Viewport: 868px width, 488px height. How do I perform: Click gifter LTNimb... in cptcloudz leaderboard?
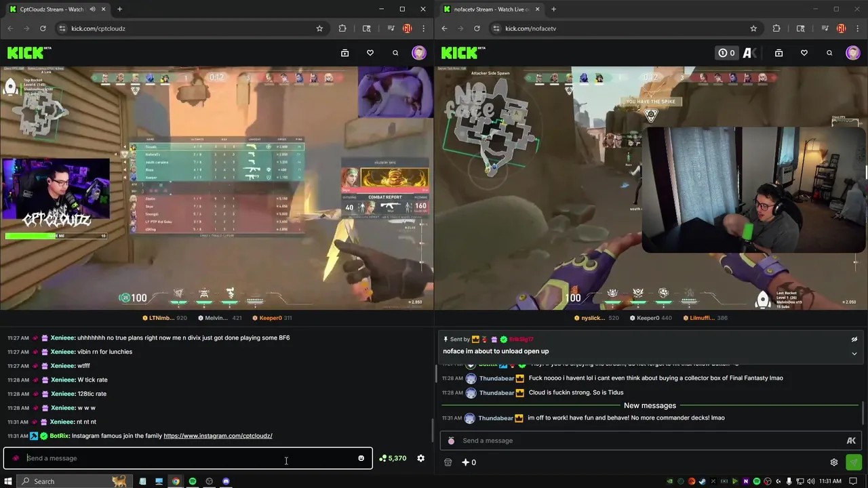coord(165,318)
